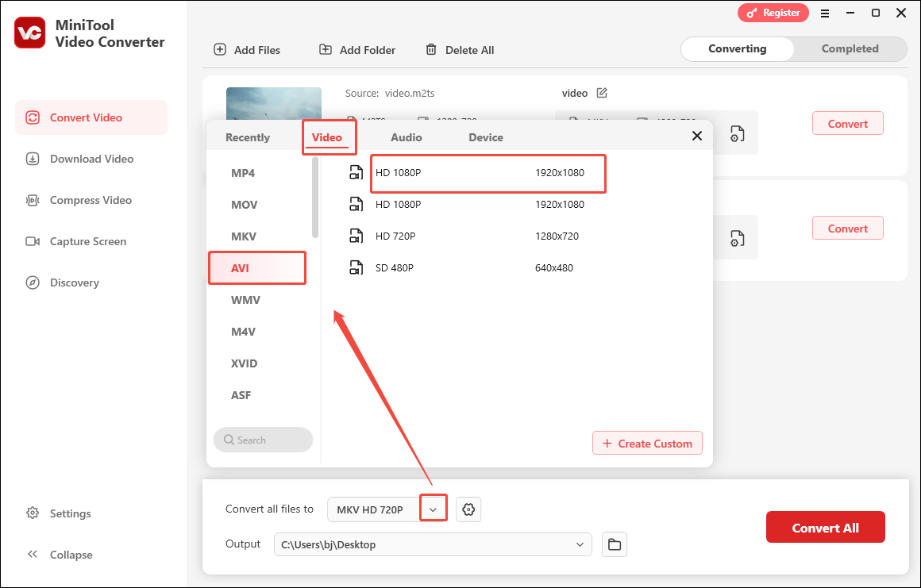Click Create Custom button
The width and height of the screenshot is (921, 588).
647,444
